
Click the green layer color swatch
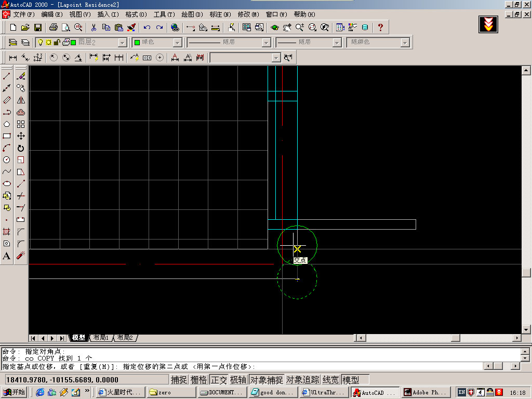click(74, 43)
